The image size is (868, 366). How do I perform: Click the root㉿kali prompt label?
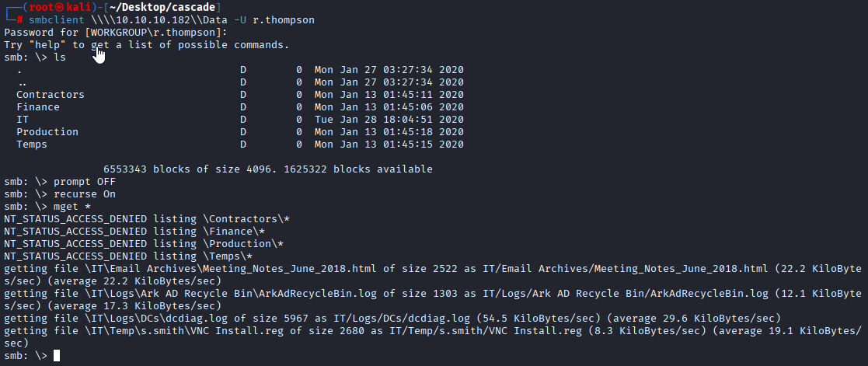click(x=66, y=7)
